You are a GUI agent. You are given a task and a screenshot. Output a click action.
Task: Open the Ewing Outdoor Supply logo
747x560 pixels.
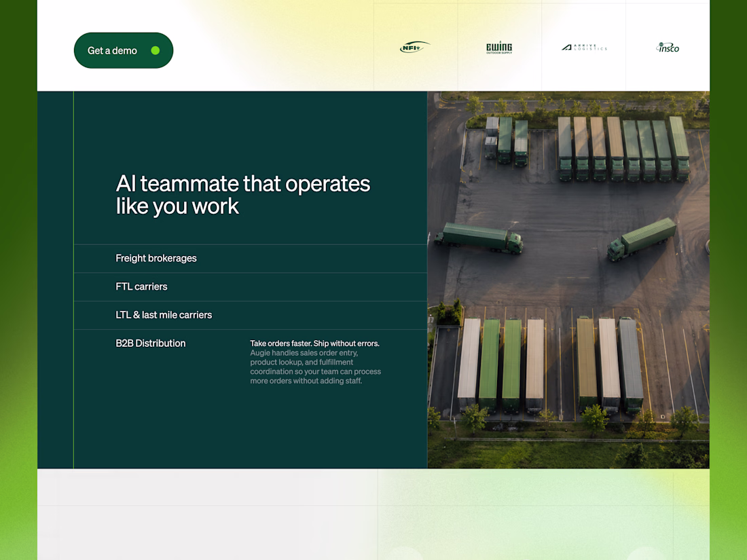click(499, 48)
